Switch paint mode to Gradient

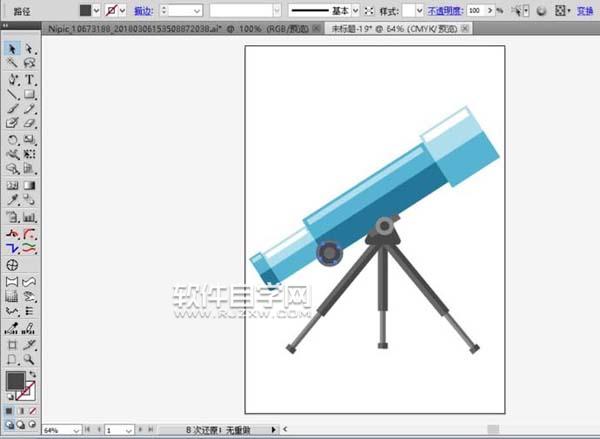tap(21, 410)
